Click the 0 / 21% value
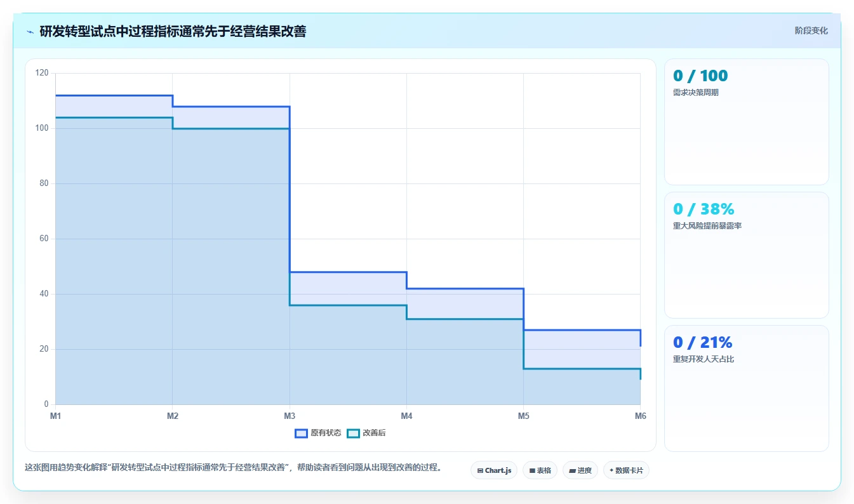 [x=702, y=342]
